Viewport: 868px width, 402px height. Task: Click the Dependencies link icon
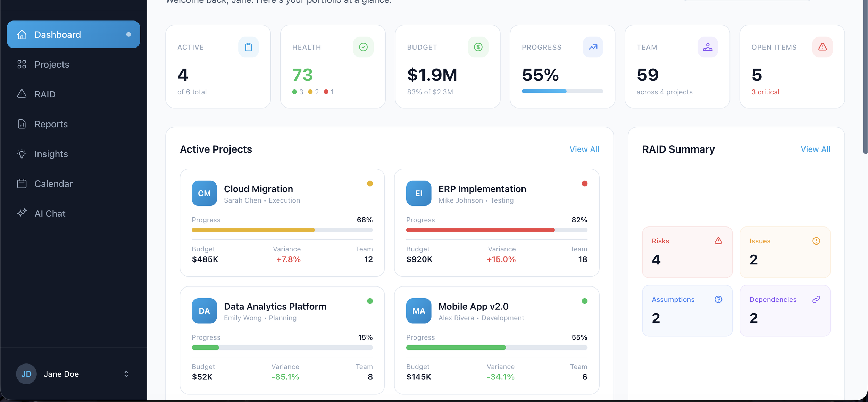[816, 299]
